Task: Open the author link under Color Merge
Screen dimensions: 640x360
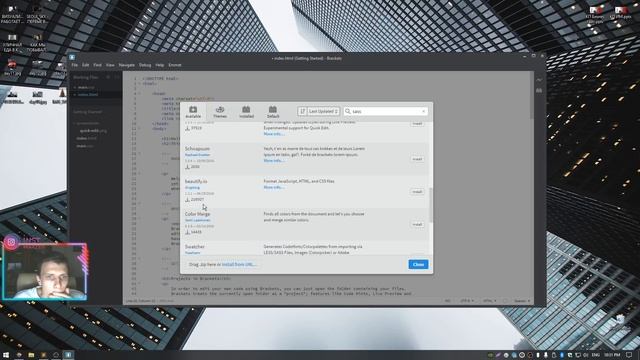Action: pyautogui.click(x=198, y=220)
